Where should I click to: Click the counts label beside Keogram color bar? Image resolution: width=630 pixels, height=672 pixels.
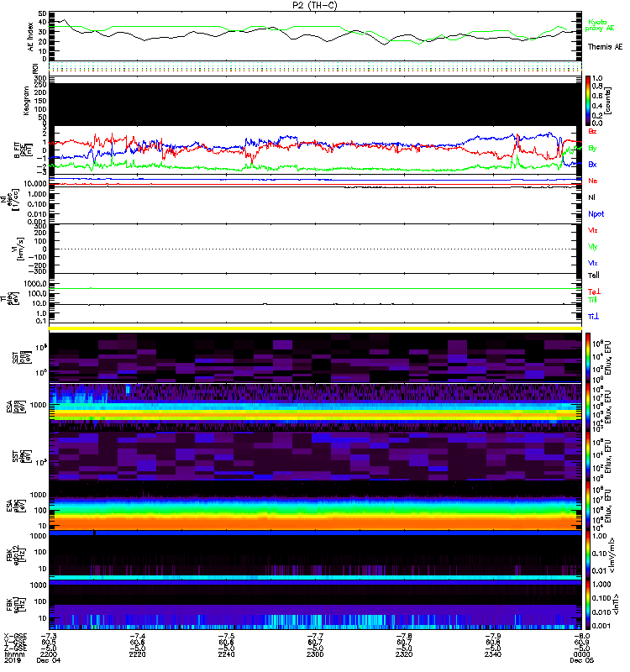pos(608,101)
